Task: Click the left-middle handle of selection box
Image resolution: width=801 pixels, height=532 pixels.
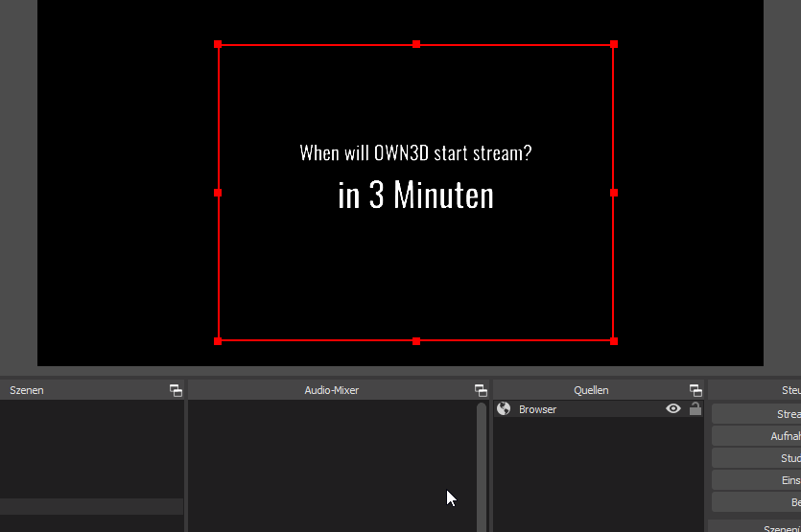Action: click(x=219, y=193)
